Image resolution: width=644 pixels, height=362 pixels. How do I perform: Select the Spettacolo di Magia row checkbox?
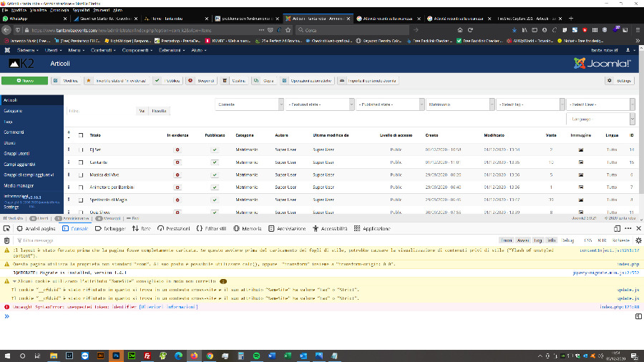(81, 200)
